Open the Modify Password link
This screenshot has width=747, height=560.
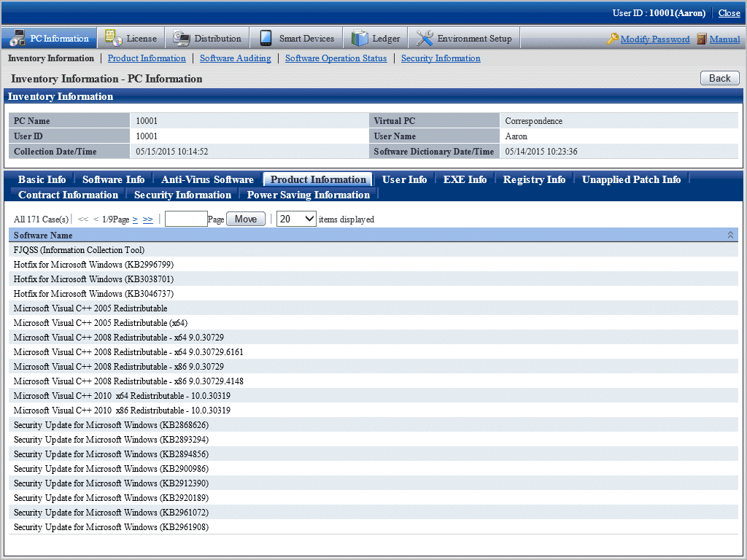tap(654, 39)
